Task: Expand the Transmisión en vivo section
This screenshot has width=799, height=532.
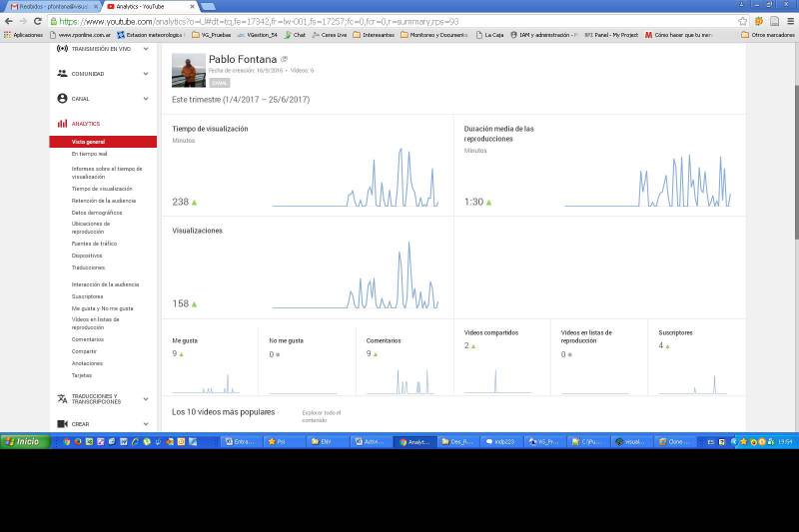Action: click(146, 49)
